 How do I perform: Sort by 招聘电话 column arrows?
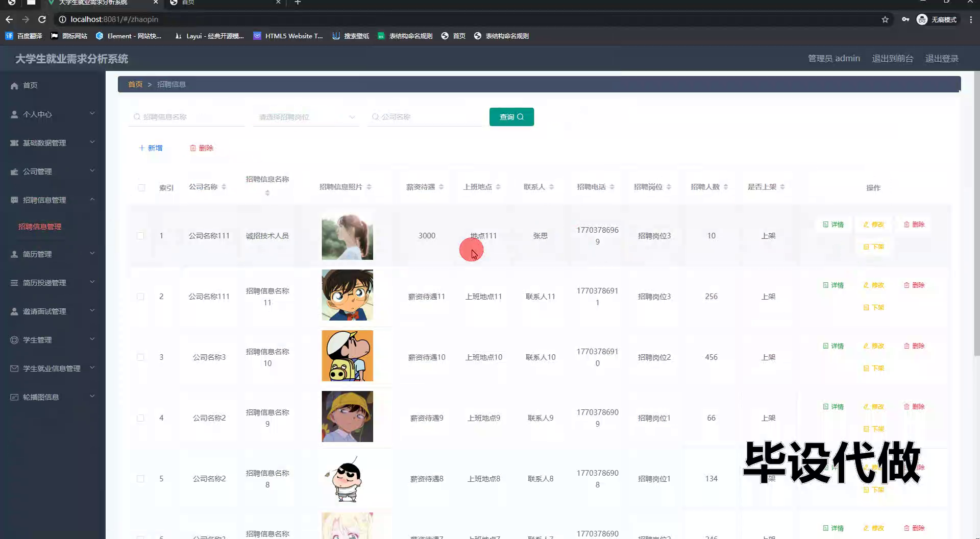point(612,187)
